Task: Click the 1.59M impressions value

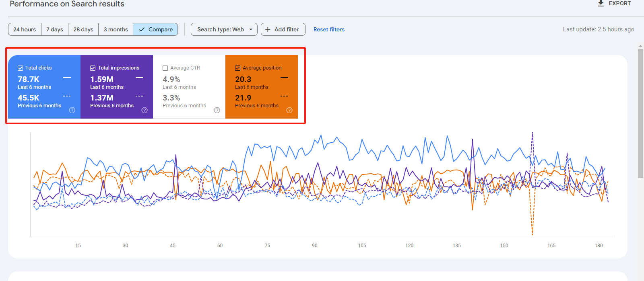Action: pyautogui.click(x=102, y=79)
